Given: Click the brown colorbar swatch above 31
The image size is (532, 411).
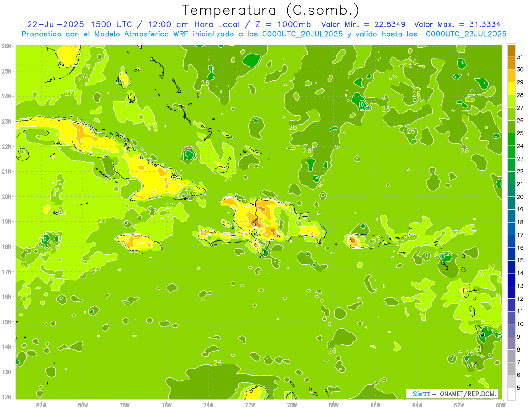Looking at the screenshot, I should coord(511,51).
